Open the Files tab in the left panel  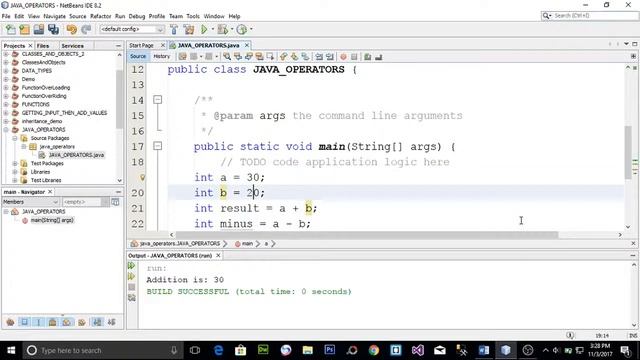(43, 46)
